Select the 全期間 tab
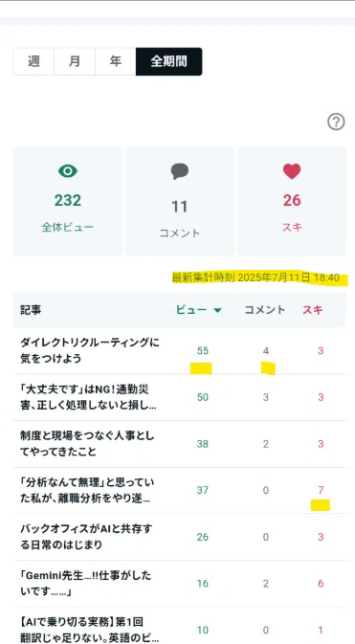This screenshot has height=644, width=355. pyautogui.click(x=168, y=61)
